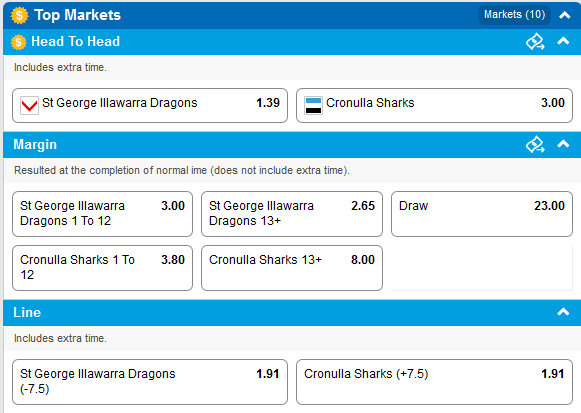The image size is (581, 413).
Task: Select Dragons (-7.5) line bet
Action: 150,382
